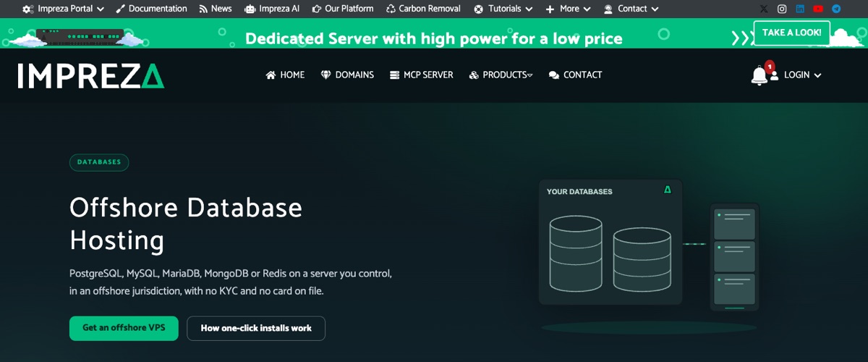This screenshot has width=868, height=362.
Task: Click the plus icon beside More
Action: [550, 9]
